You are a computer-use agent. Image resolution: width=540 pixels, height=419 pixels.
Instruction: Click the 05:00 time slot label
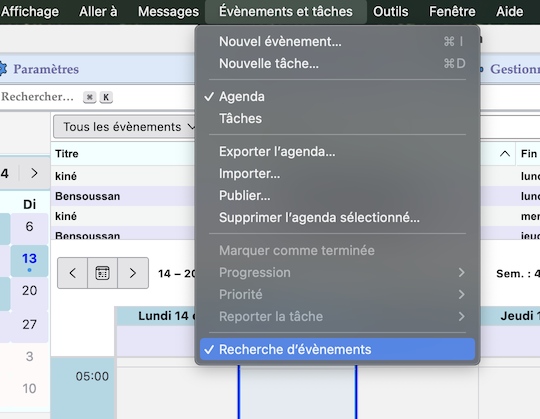pos(92,376)
